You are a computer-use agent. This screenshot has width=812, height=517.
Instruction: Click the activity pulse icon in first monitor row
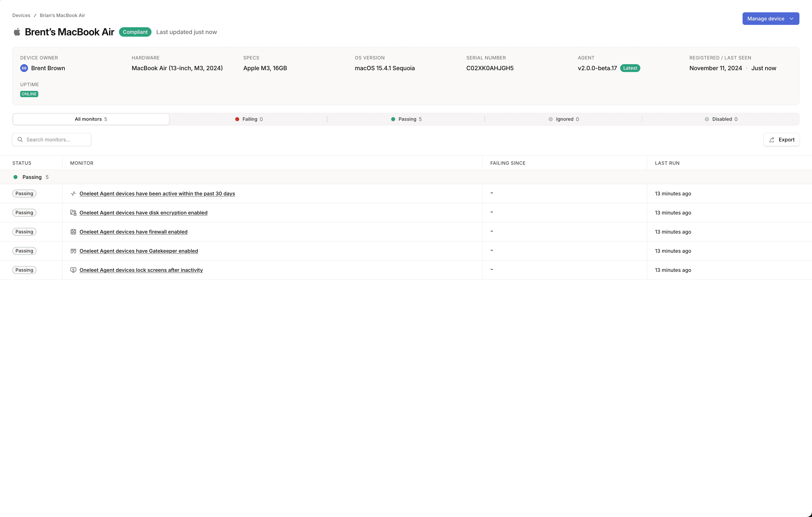click(73, 194)
